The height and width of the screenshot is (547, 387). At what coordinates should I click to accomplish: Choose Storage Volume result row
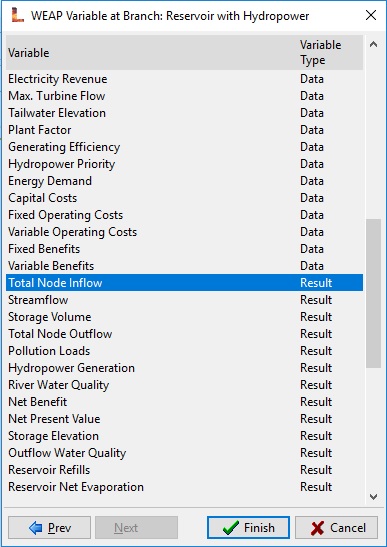(x=184, y=317)
